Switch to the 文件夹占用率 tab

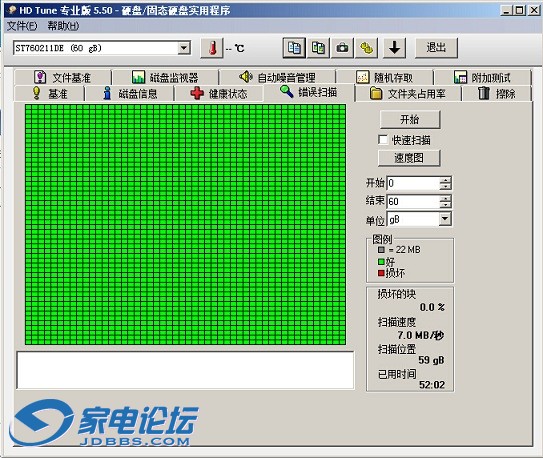(408, 93)
